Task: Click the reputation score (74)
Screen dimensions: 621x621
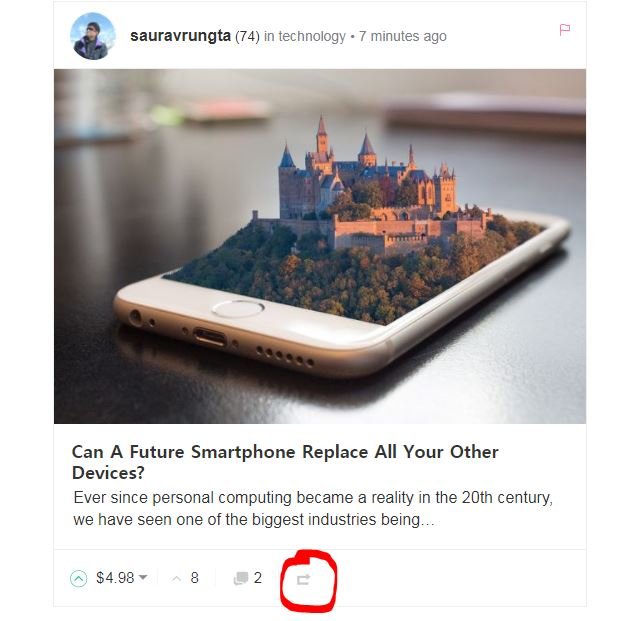Action: [248, 36]
